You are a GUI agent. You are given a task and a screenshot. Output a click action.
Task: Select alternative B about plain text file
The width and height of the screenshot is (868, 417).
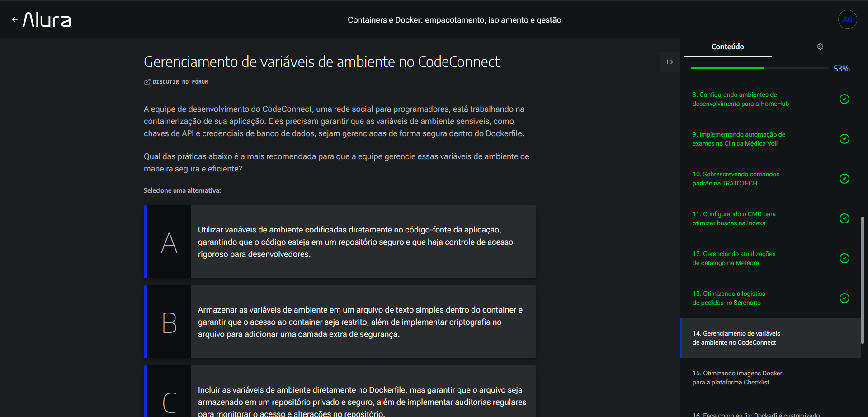(340, 322)
